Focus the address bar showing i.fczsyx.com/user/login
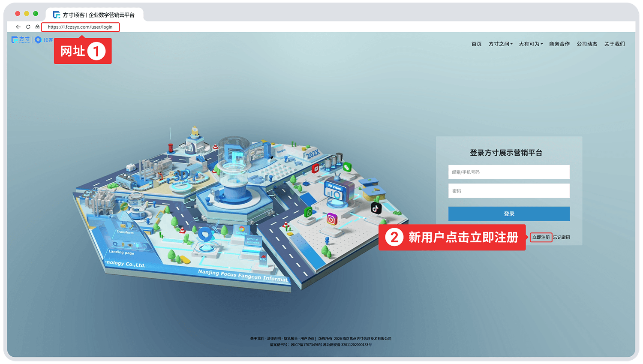643x364 pixels. 80,27
